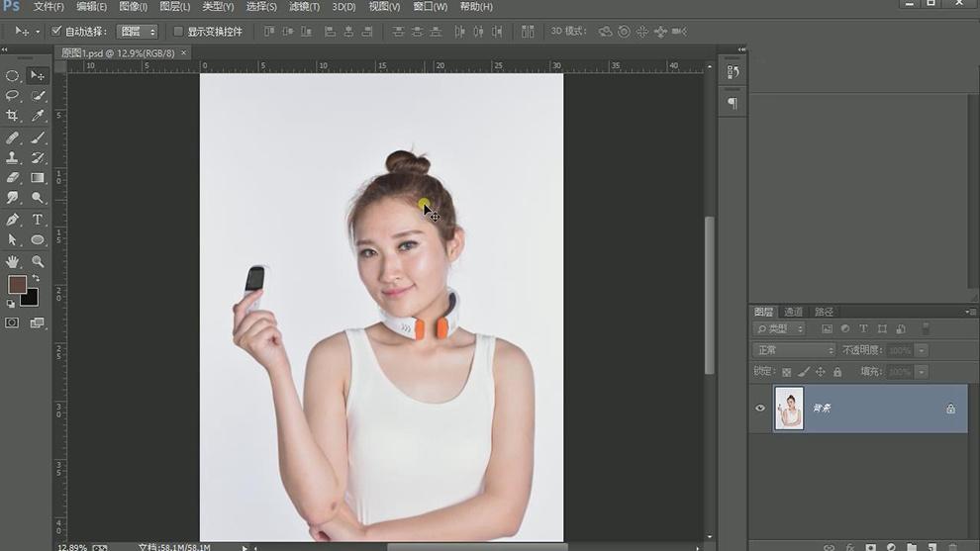Open the 滤镜(T) menu
Viewport: 980px width, 551px height.
[x=304, y=7]
